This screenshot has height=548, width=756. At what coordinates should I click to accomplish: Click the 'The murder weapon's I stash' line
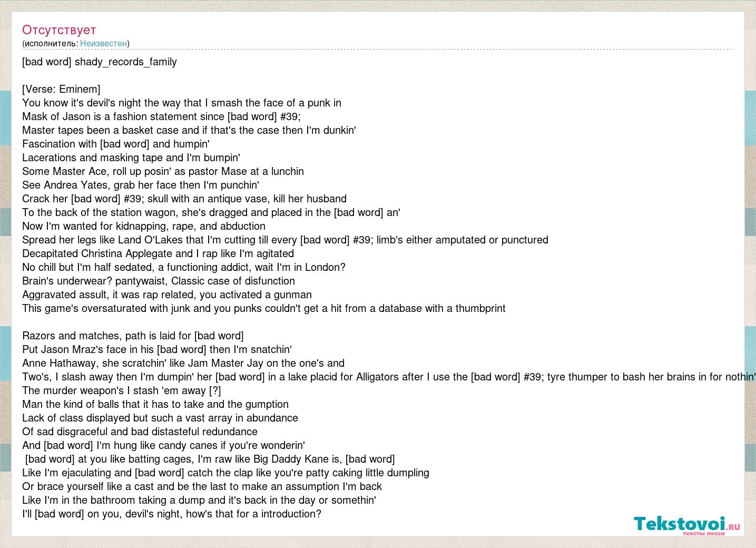(x=122, y=390)
